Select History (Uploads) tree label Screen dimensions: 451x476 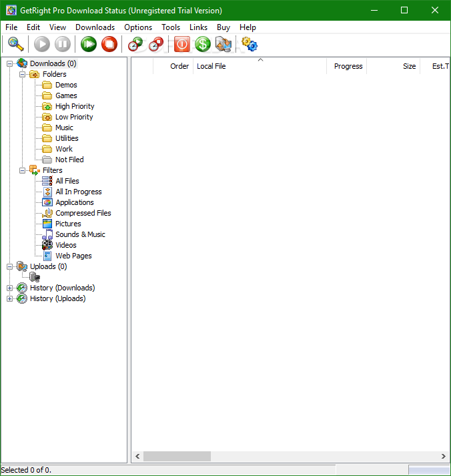tap(57, 298)
